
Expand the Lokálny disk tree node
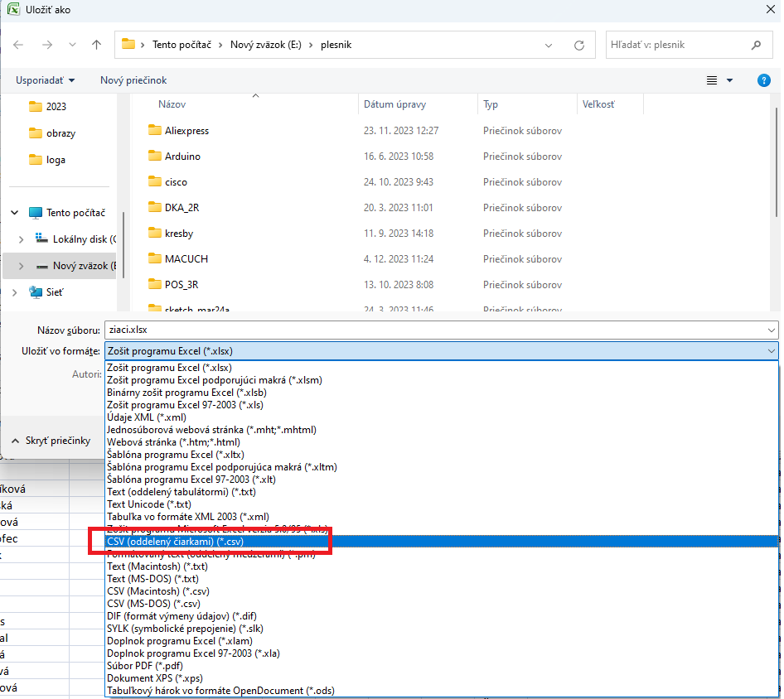pyautogui.click(x=21, y=239)
